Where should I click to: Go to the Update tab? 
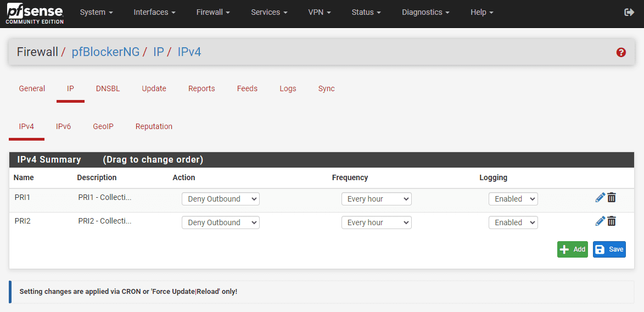(154, 89)
